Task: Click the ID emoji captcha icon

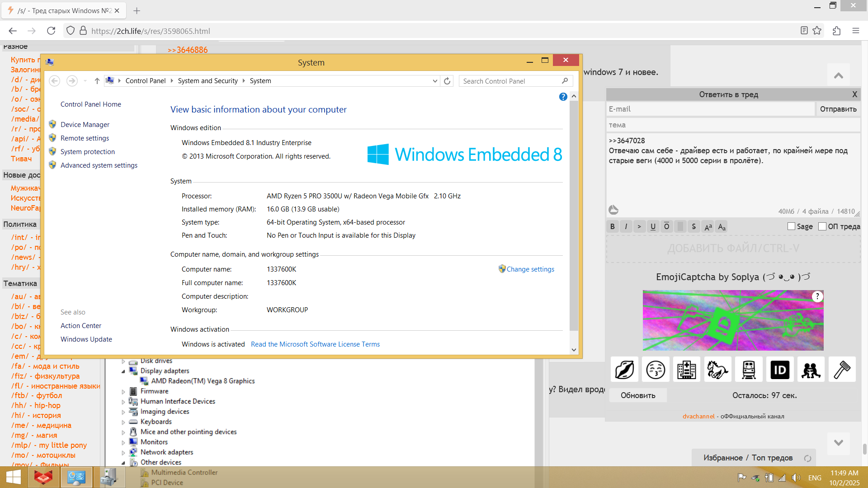Action: coord(779,370)
